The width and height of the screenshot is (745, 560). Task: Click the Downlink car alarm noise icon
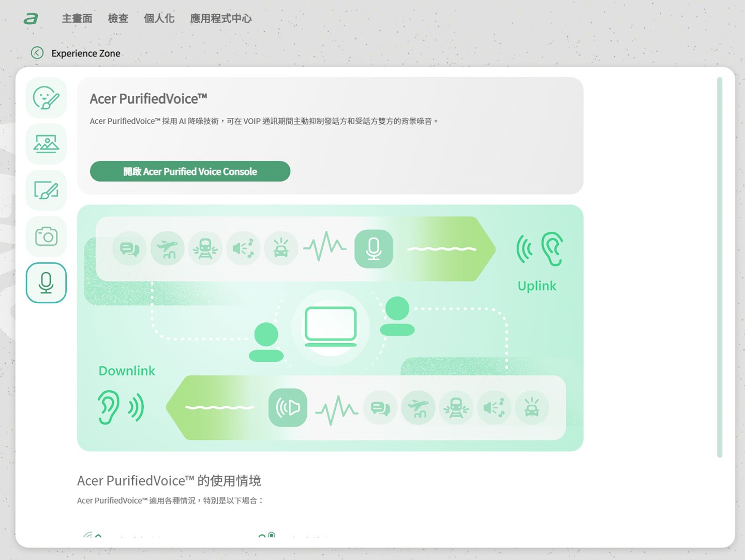(x=532, y=408)
